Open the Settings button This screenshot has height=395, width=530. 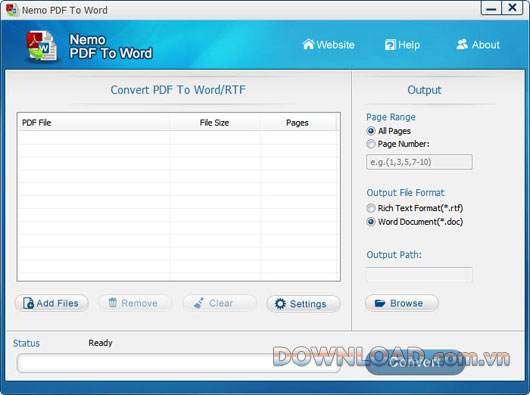(303, 303)
